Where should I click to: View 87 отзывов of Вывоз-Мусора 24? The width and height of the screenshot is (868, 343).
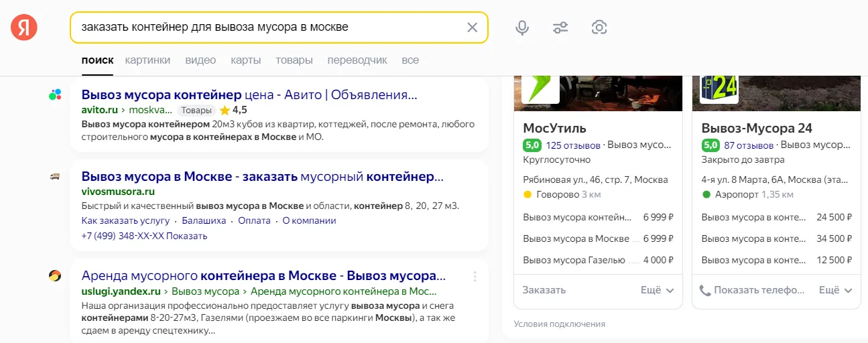pos(749,145)
